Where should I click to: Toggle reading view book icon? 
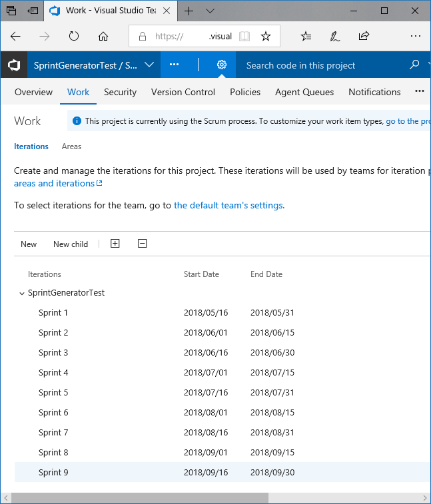coord(244,36)
